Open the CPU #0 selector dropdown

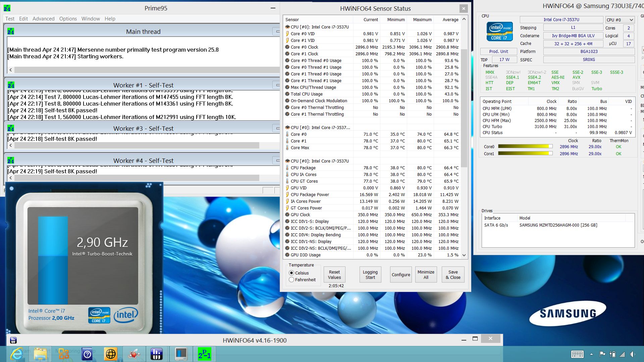pyautogui.click(x=620, y=20)
